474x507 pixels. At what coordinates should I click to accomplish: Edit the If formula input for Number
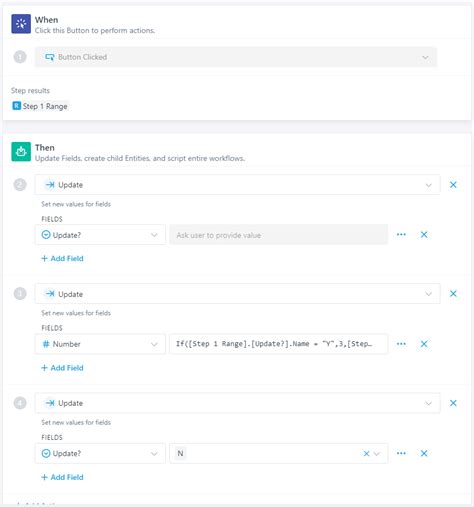[278, 344]
